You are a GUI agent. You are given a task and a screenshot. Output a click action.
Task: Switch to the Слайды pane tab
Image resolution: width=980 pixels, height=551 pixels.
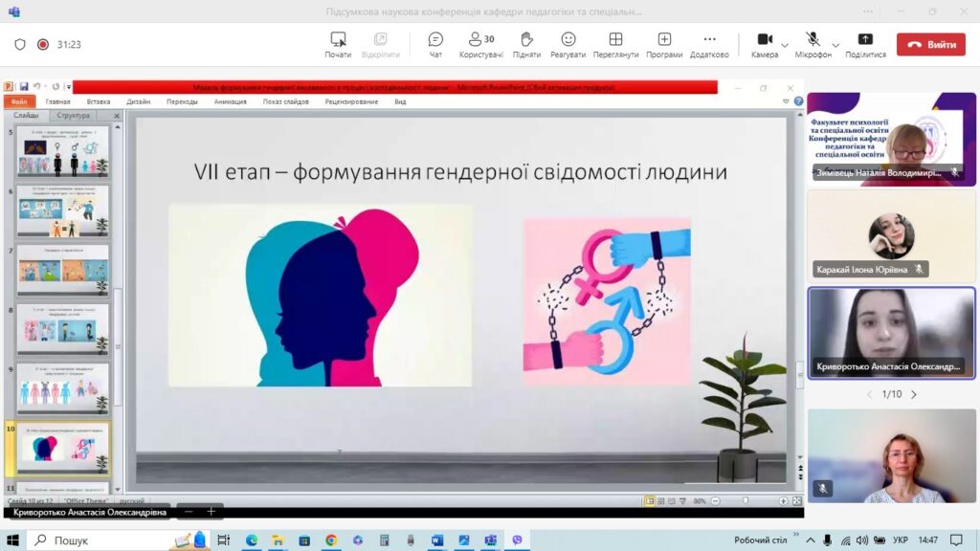[x=26, y=115]
